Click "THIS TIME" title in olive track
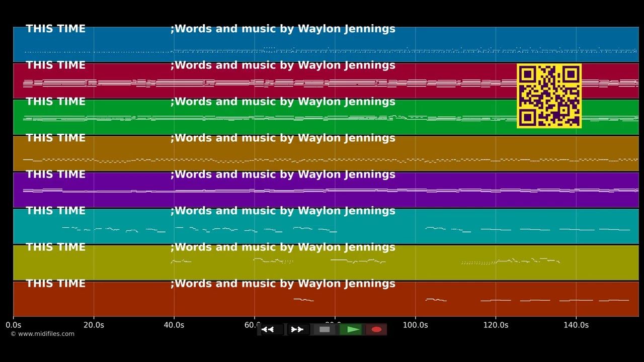644x362 pixels. pos(55,247)
